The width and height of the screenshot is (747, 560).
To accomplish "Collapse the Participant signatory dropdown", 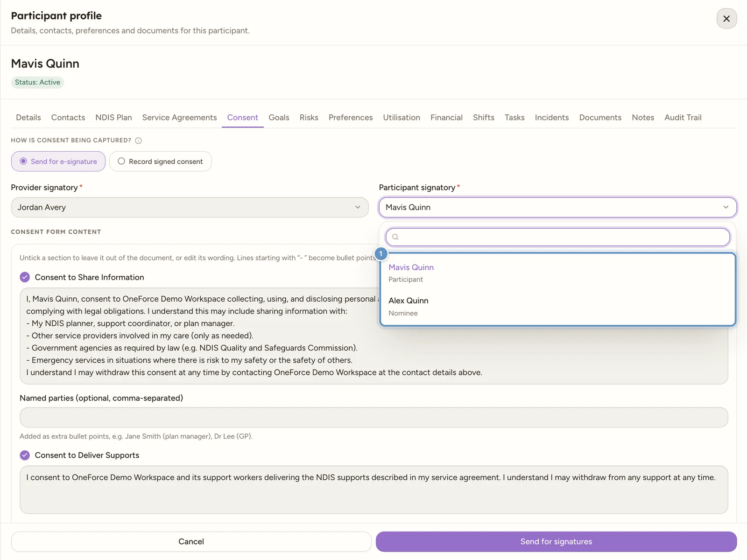I will coord(557,207).
